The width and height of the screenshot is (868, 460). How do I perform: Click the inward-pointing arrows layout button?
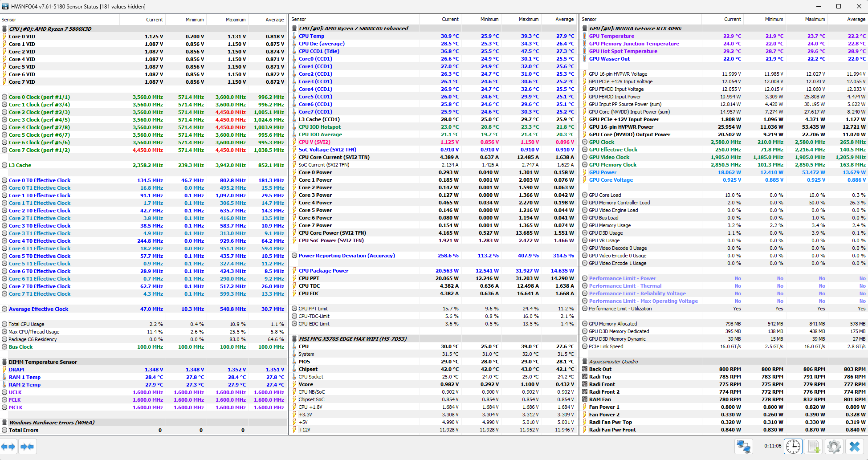coord(27,446)
